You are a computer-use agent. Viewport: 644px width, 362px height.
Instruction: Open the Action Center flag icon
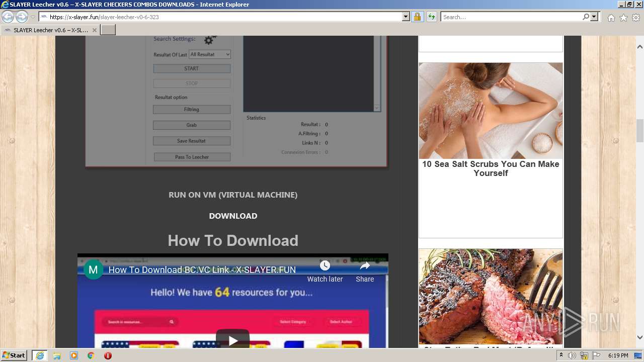click(x=596, y=355)
